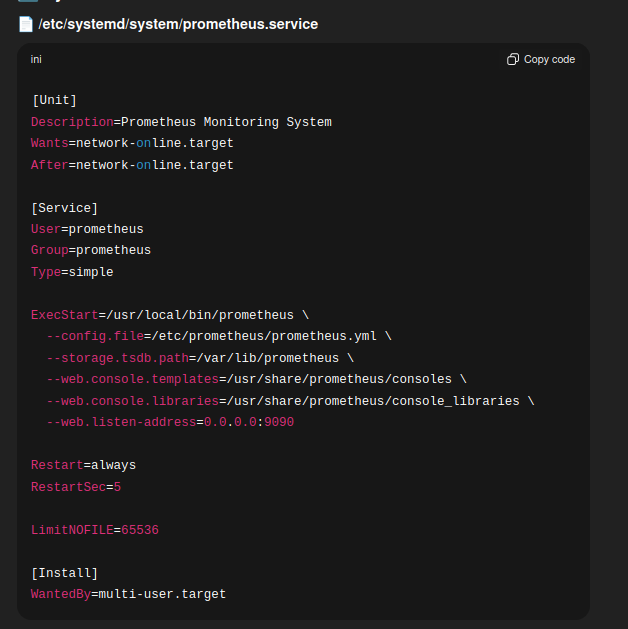Click the Type=simple line
Screen dimensions: 628x629
(72, 272)
